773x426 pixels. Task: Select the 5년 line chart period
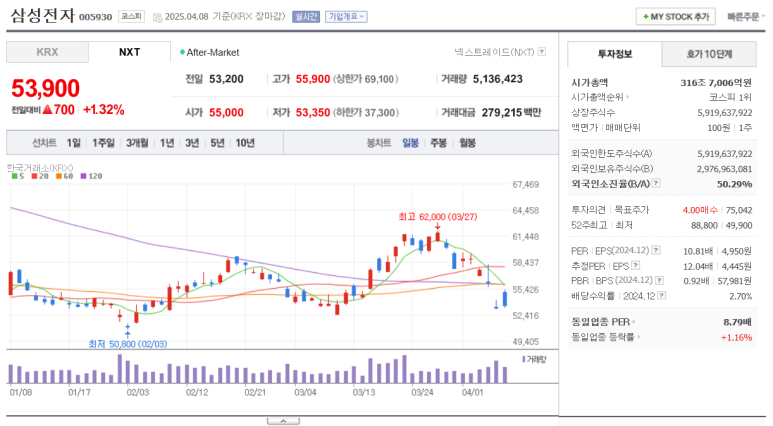coord(217,143)
